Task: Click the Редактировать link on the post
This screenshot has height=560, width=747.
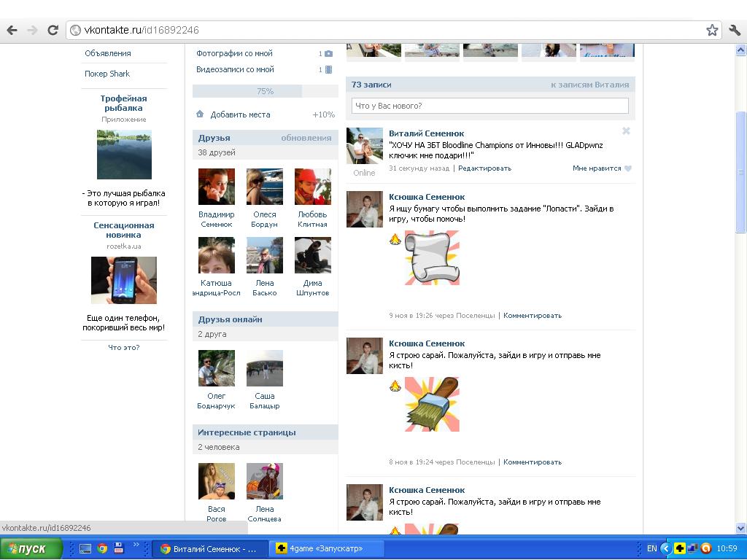Action: click(x=484, y=168)
